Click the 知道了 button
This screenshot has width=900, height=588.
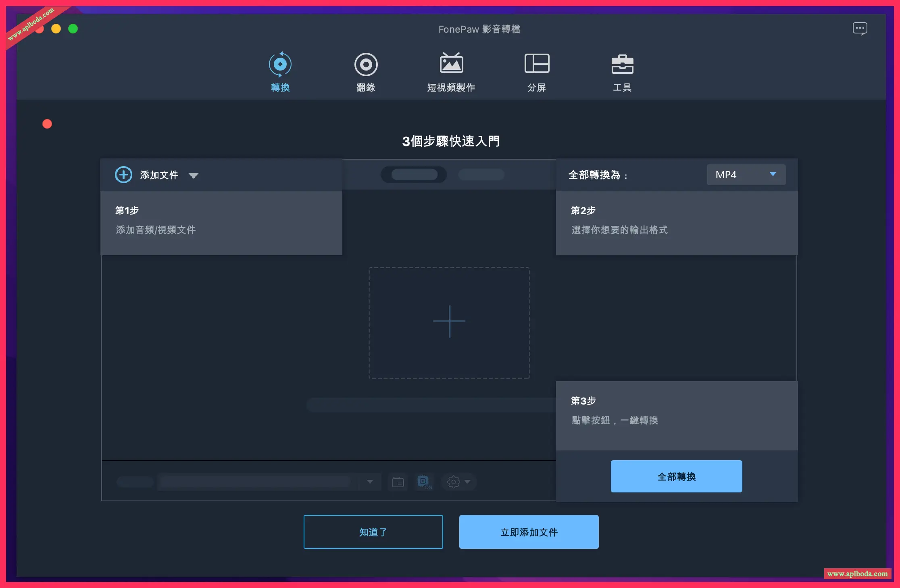[373, 532]
